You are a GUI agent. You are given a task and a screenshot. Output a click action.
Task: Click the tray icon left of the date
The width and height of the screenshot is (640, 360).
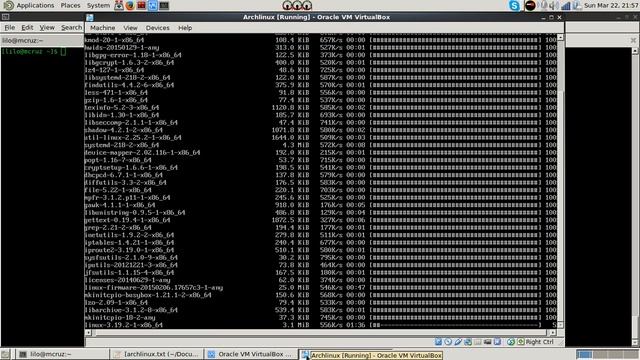click(x=577, y=5)
